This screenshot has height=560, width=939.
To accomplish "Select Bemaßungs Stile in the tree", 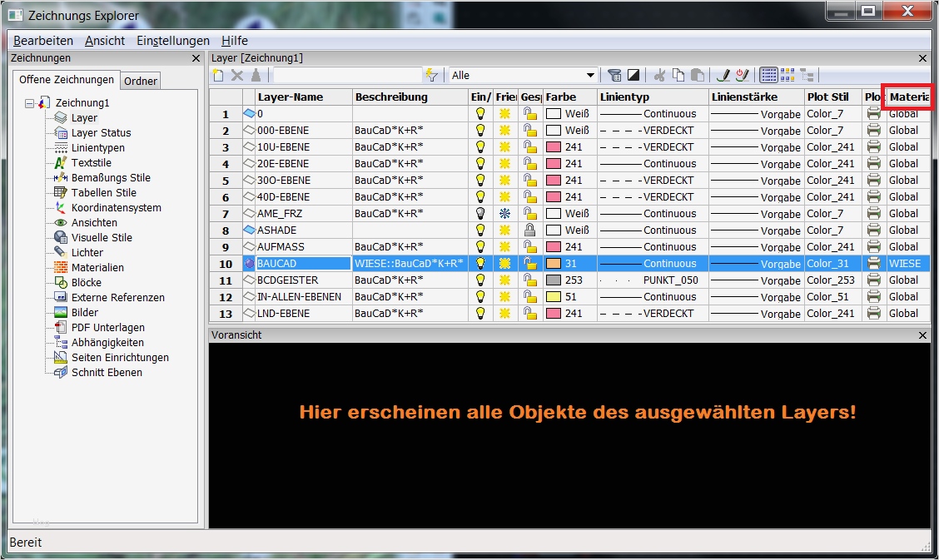I will (x=111, y=178).
